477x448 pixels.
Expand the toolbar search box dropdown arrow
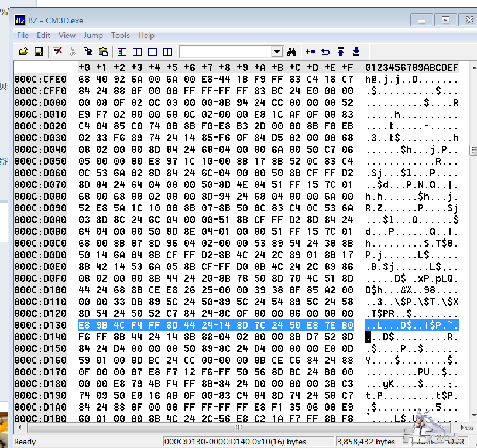click(277, 52)
